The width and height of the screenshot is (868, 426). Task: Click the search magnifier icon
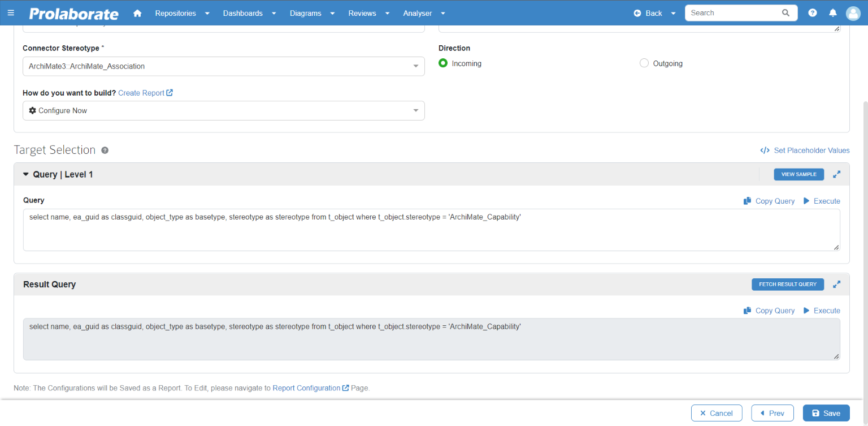pos(785,12)
